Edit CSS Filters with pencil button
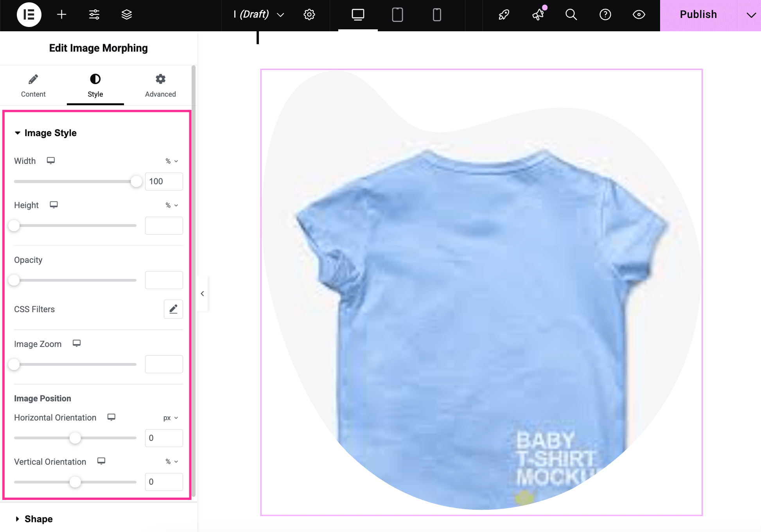This screenshot has width=761, height=532. [x=173, y=309]
